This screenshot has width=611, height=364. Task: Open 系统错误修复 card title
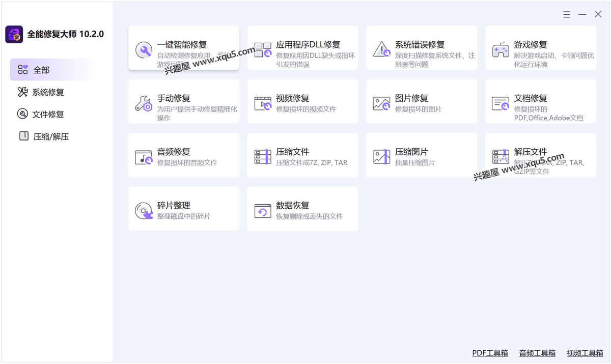click(420, 45)
